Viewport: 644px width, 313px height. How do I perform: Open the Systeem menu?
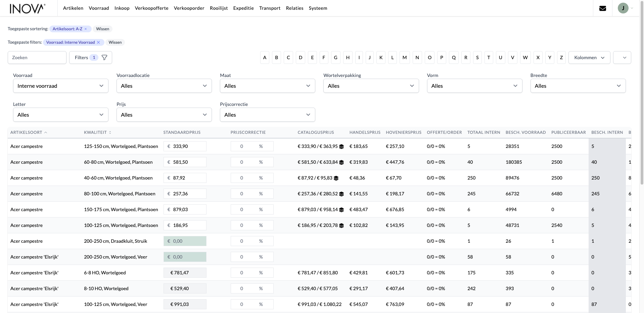(318, 8)
